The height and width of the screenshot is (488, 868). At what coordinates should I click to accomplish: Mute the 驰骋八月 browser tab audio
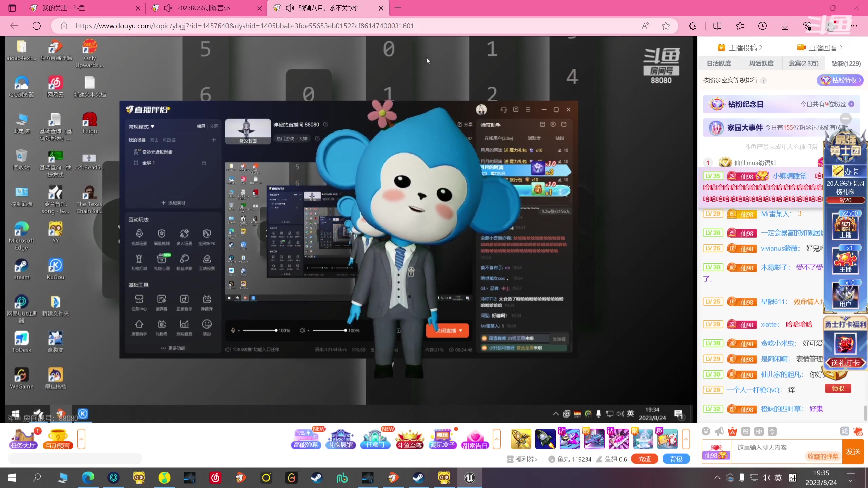(x=290, y=8)
